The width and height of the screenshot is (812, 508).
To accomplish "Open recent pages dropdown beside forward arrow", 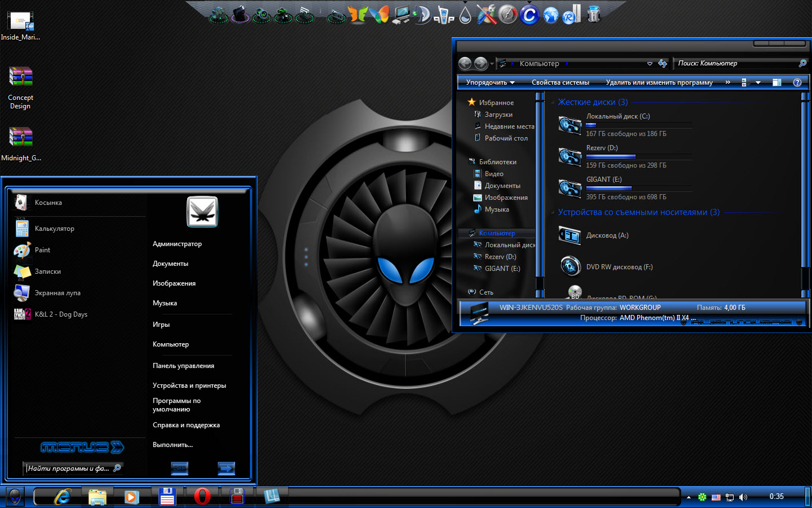I will pos(492,64).
